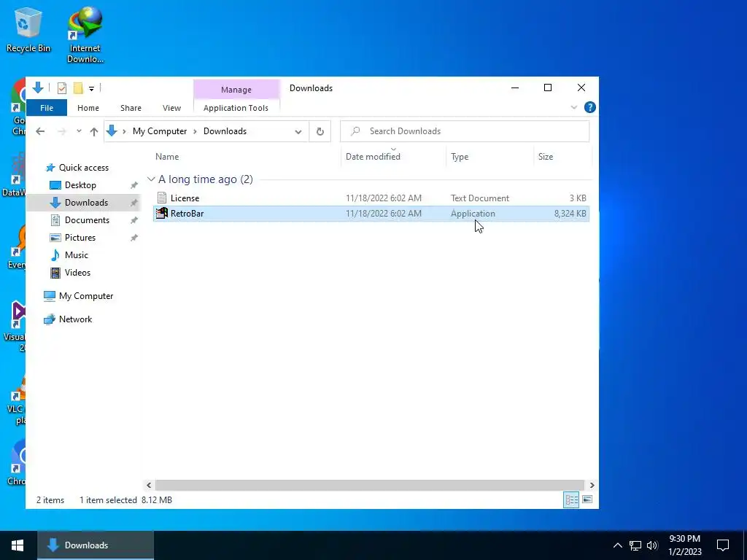
Task: Show hidden system tray icons
Action: [617, 545]
